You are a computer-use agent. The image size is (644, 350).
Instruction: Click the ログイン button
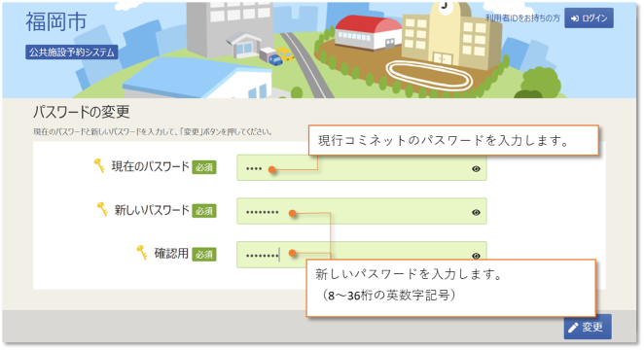tap(589, 18)
